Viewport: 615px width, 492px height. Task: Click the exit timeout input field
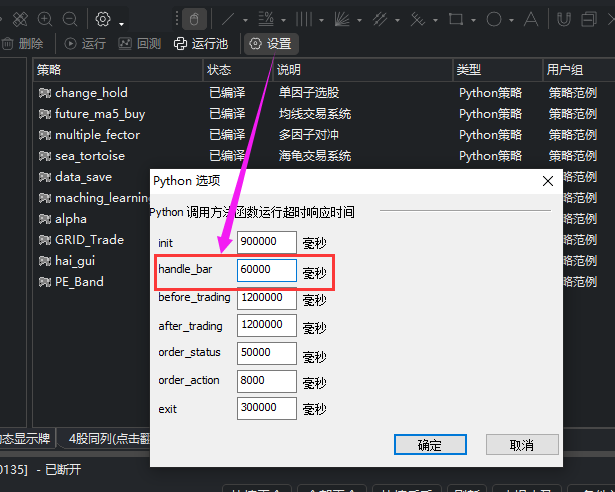pyautogui.click(x=267, y=408)
